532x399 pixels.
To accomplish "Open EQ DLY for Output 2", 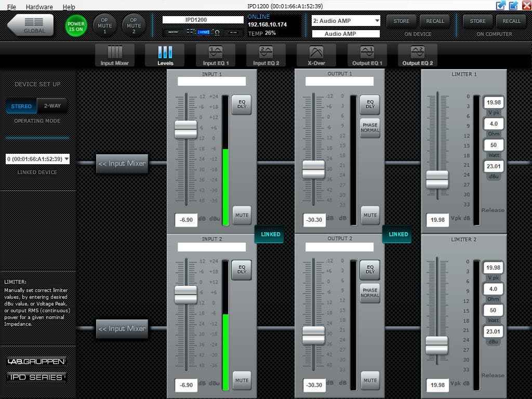I will [370, 270].
